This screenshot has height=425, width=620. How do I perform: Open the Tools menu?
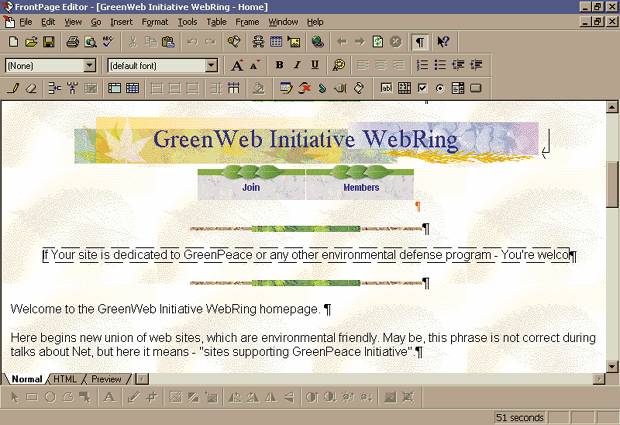[x=187, y=22]
